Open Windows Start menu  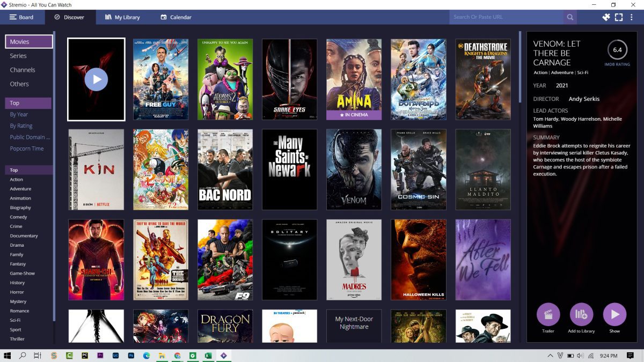8,355
